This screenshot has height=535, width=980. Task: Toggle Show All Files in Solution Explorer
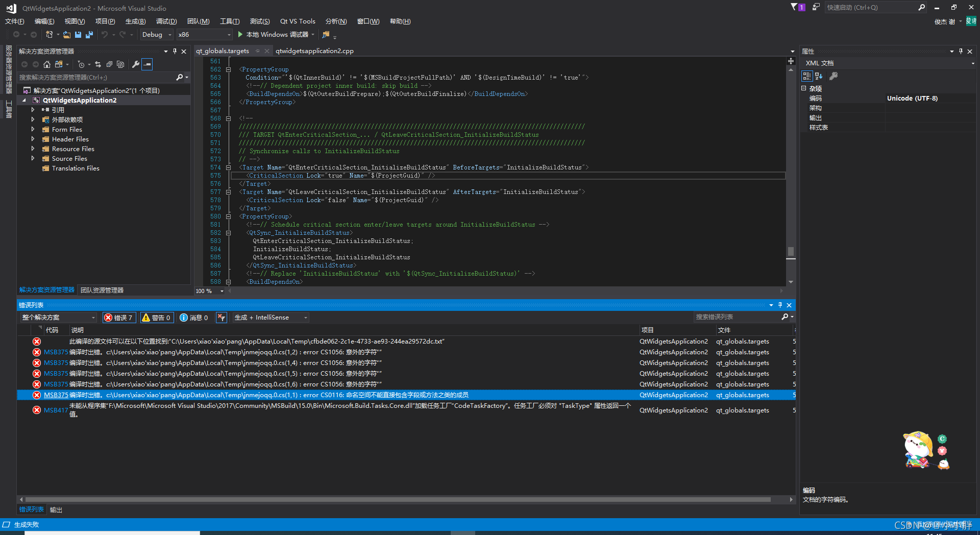[x=120, y=64]
